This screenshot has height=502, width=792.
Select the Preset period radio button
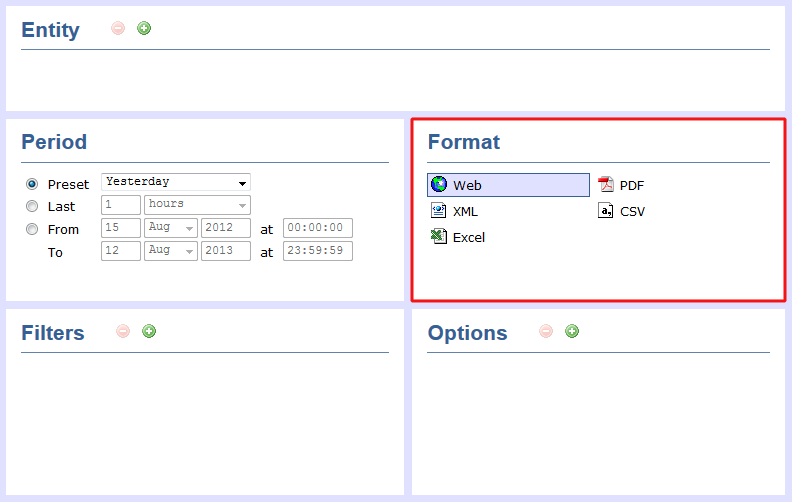tap(33, 184)
